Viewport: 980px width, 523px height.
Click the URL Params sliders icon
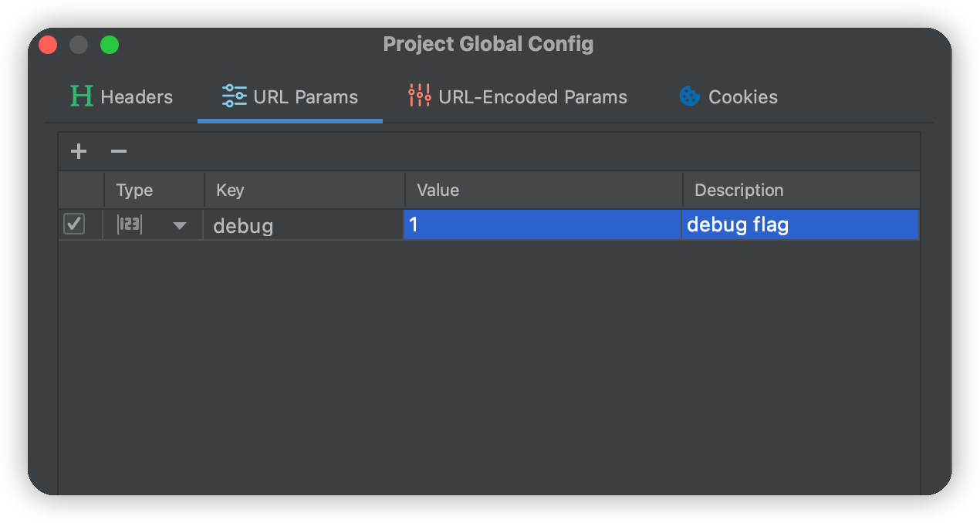click(234, 96)
